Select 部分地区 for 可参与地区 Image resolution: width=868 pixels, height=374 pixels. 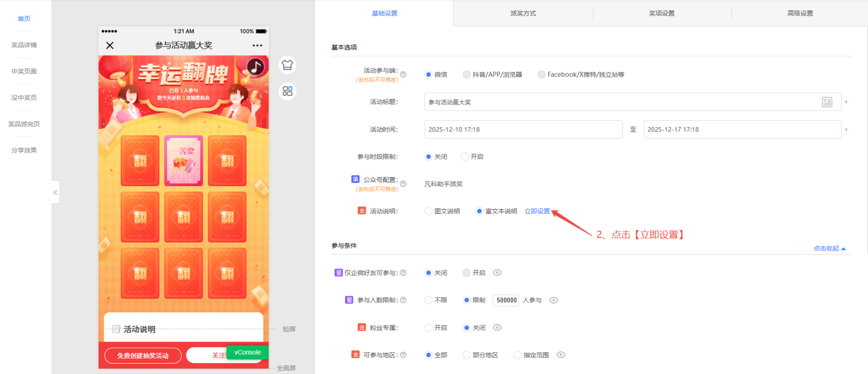click(x=466, y=355)
